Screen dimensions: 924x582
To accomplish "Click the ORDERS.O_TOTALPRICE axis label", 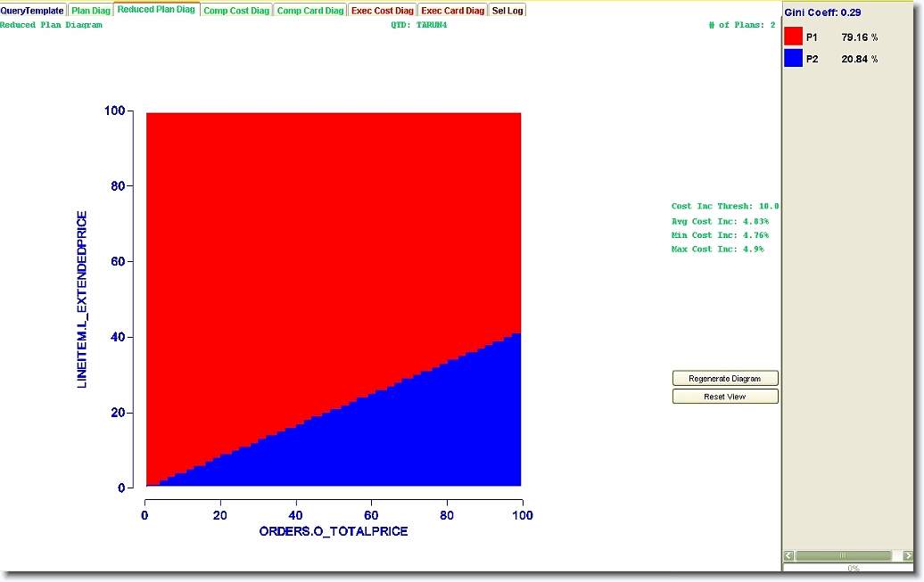I will [x=333, y=531].
